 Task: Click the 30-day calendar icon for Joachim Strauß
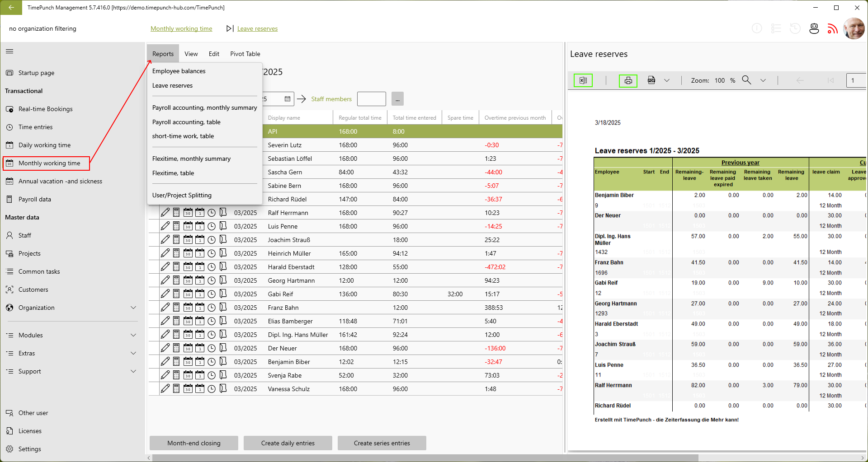pos(188,239)
